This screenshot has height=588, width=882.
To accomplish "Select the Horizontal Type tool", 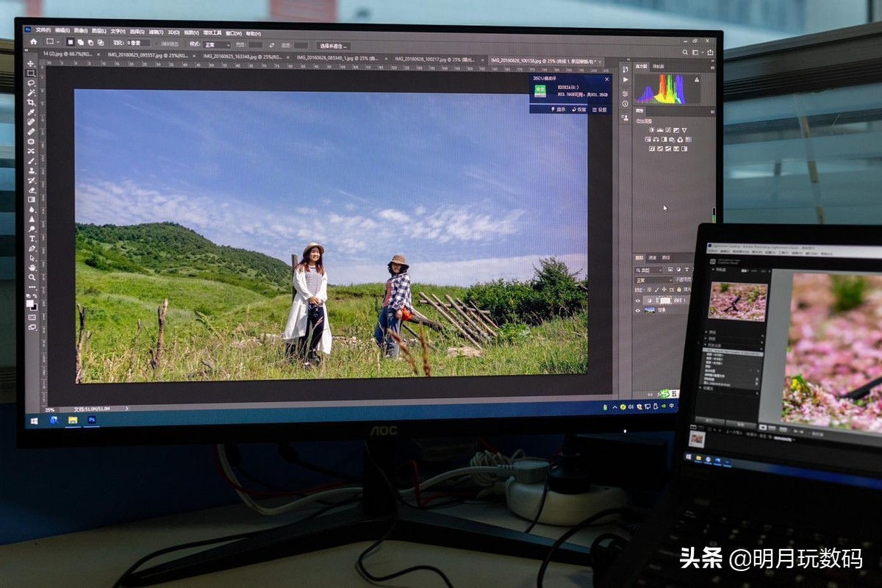I will click(32, 238).
